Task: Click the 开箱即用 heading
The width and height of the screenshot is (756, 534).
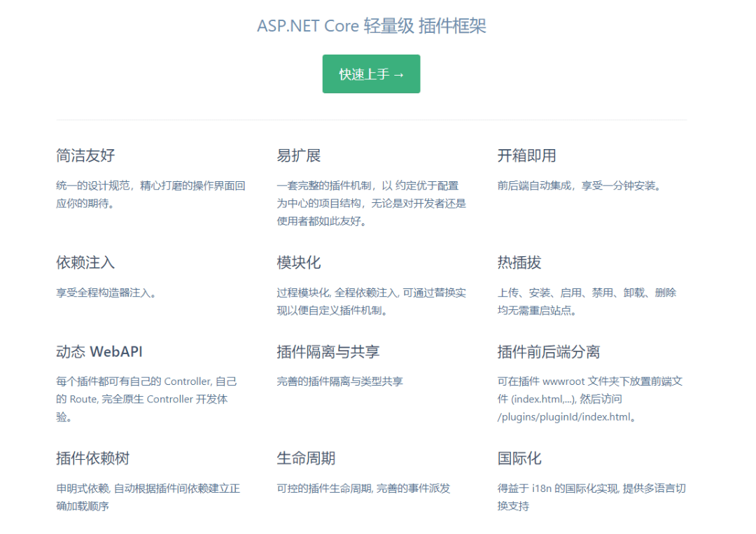Action: coord(526,155)
